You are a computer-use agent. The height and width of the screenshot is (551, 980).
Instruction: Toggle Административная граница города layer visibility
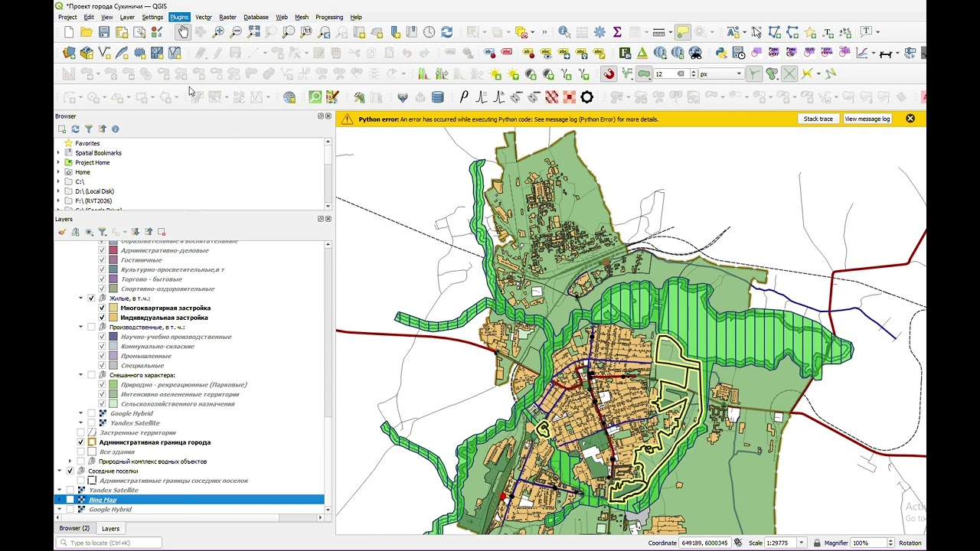[x=81, y=442]
